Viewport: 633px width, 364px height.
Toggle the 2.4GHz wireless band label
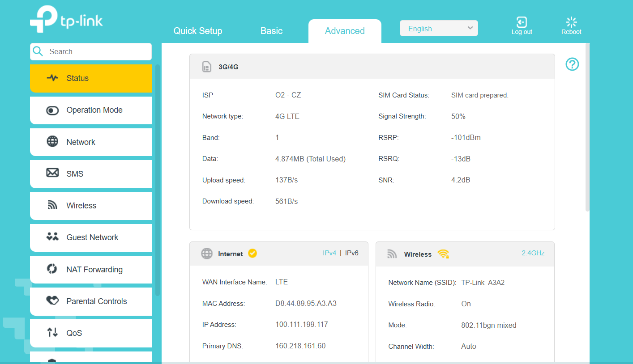pos(533,253)
